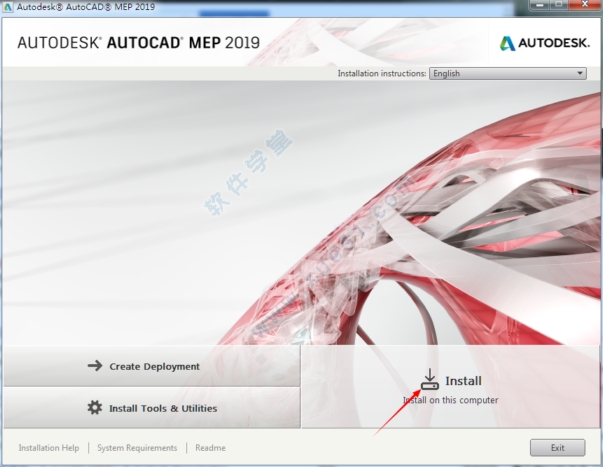
Task: Open the Installation instructions language dropdown
Action: click(x=508, y=73)
